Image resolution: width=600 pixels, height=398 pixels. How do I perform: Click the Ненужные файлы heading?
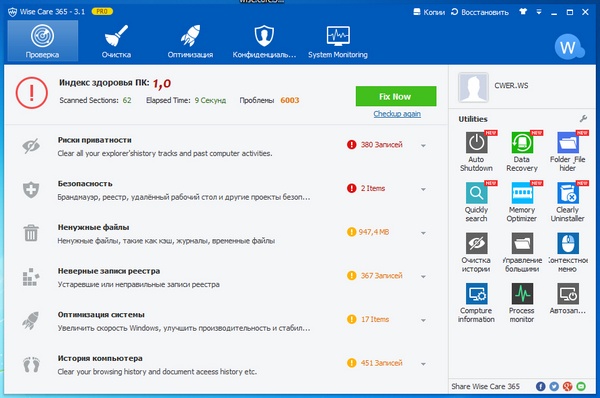click(93, 227)
